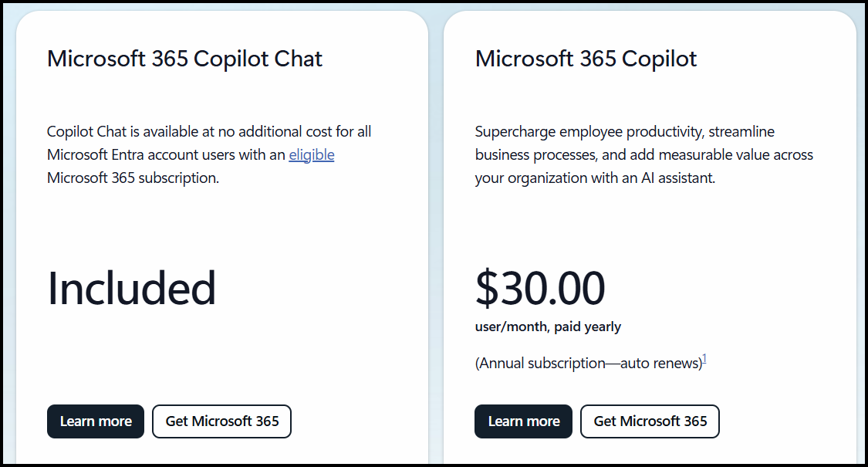Select the 'user/month, paid yearly' label
868x467 pixels.
tap(548, 327)
